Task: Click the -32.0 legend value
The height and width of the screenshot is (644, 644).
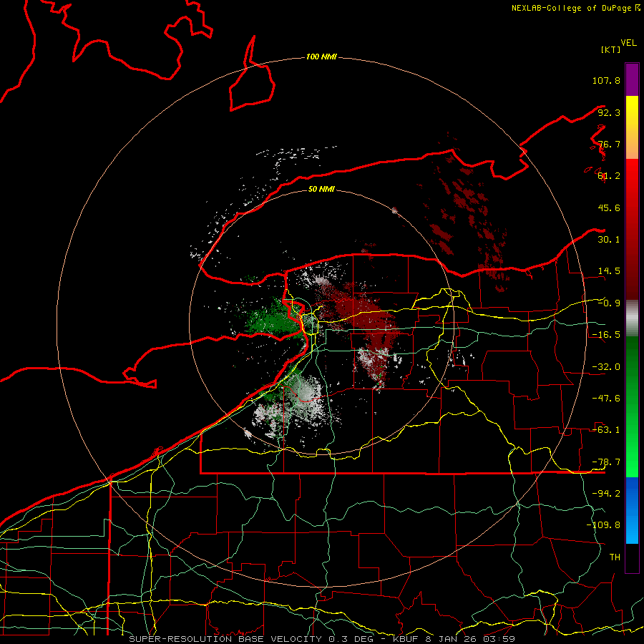Action: pyautogui.click(x=606, y=367)
